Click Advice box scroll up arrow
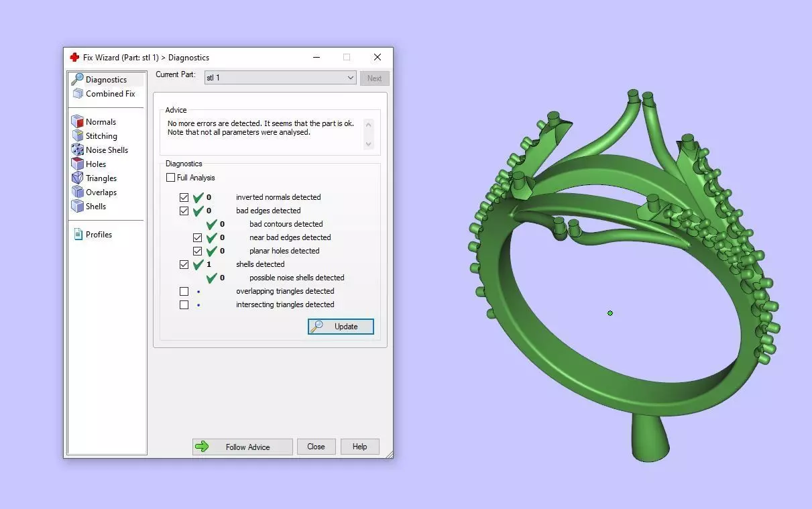 (368, 124)
